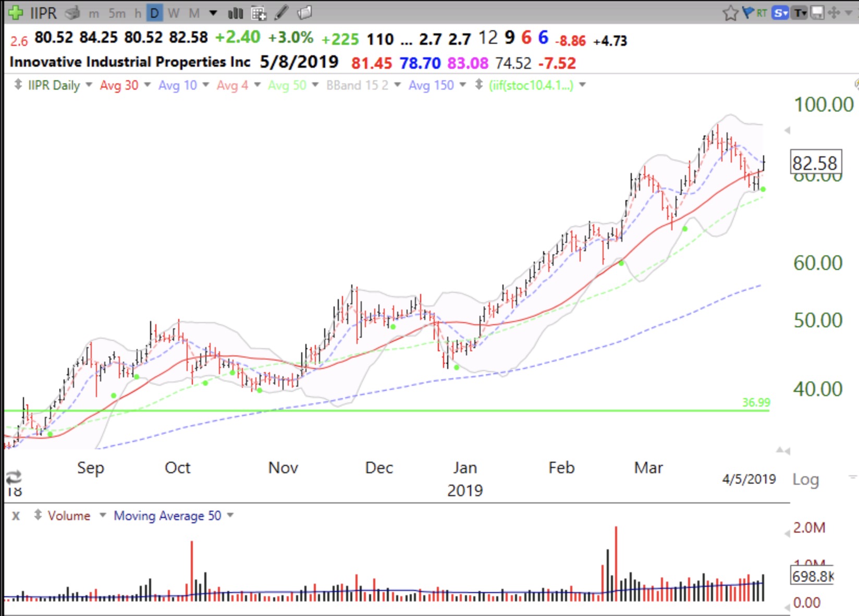This screenshot has height=616, width=859.
Task: Open the T dropdown button
Action: coord(800,13)
